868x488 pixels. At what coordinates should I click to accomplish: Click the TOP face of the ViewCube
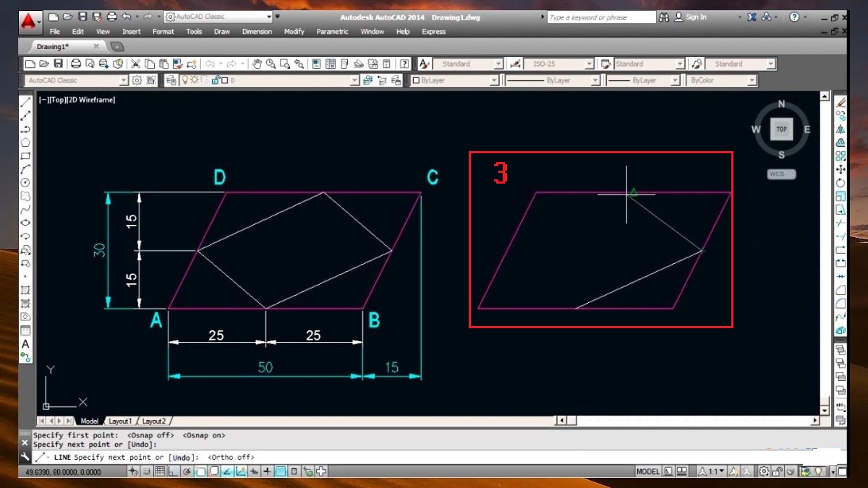pos(781,129)
